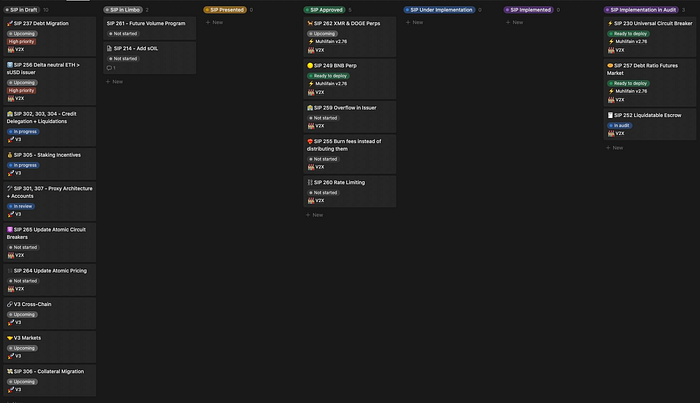Click the rocket icon beside V3 on SIP 305 card
700x403 pixels.
[11, 173]
